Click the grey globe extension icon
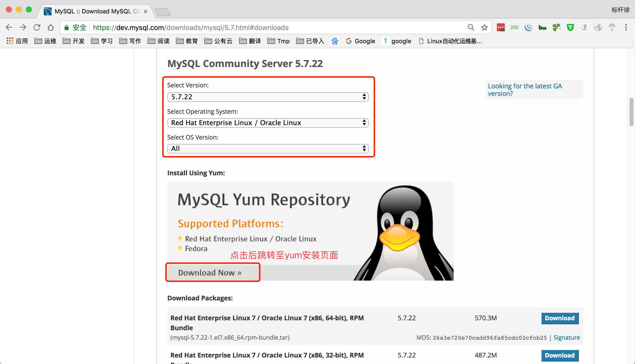Viewport: 635px width, 364px height. point(598,27)
